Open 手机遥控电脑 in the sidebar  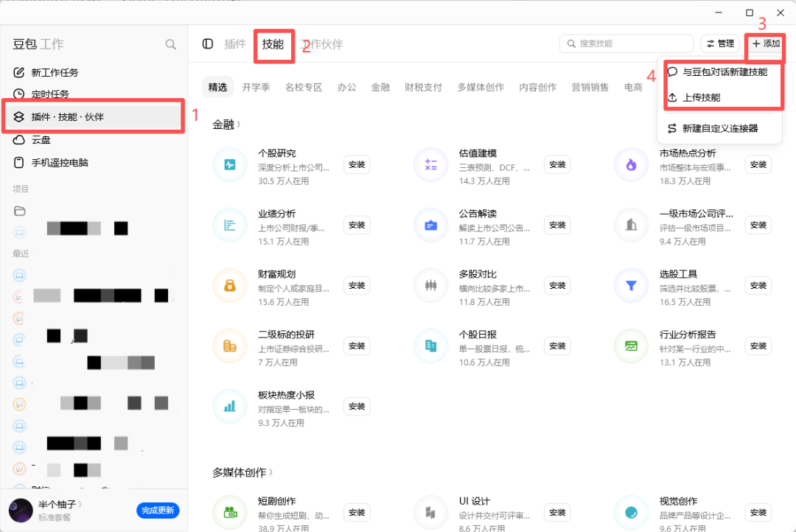(x=94, y=162)
